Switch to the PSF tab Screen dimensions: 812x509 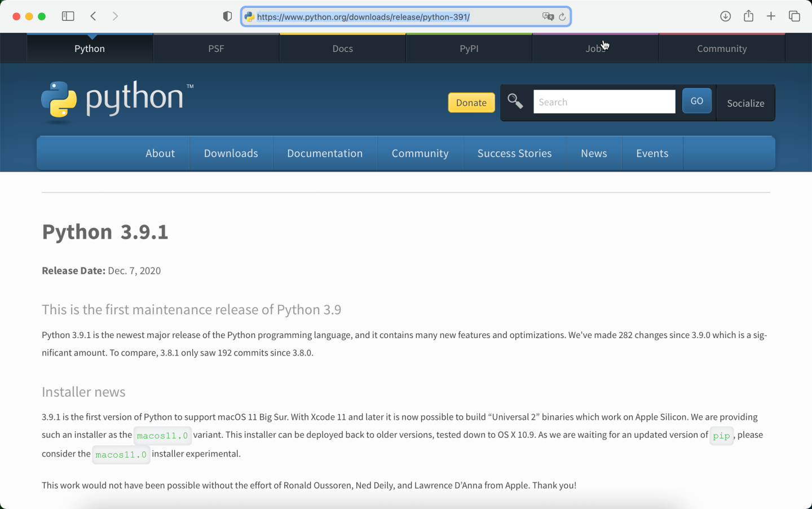pos(216,49)
